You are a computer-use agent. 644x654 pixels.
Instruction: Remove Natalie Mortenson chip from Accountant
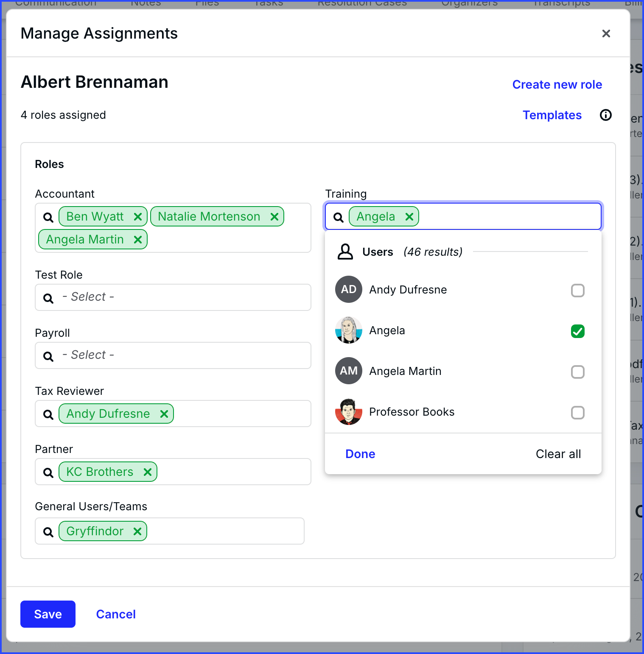tap(274, 217)
